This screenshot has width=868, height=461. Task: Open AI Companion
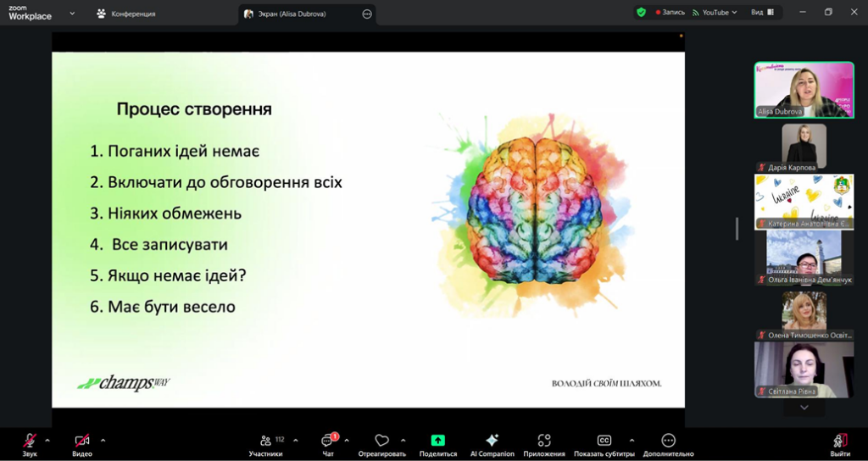tap(492, 441)
